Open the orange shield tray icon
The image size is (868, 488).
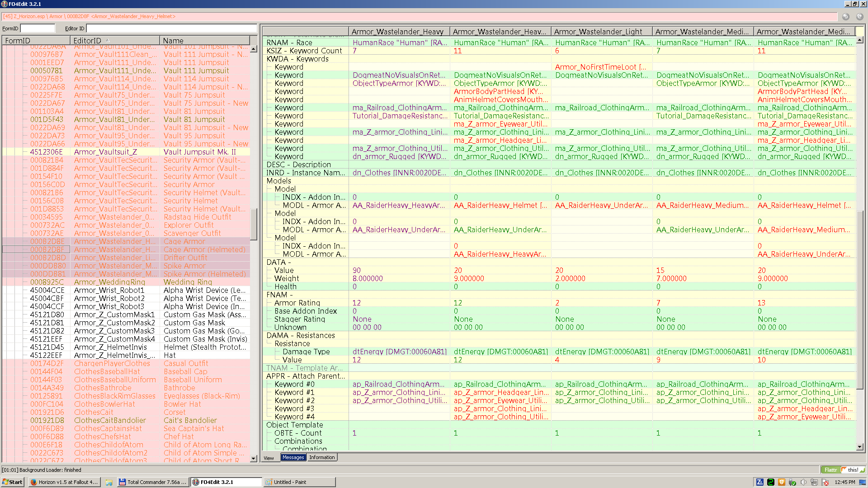(781, 482)
